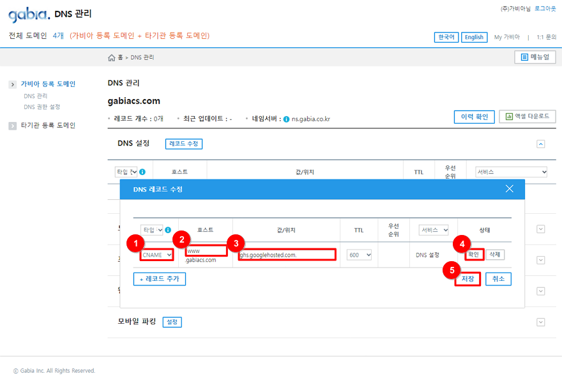
Task: Click the 타입 info icon in the background DNS 설정 table
Action: pyautogui.click(x=142, y=172)
